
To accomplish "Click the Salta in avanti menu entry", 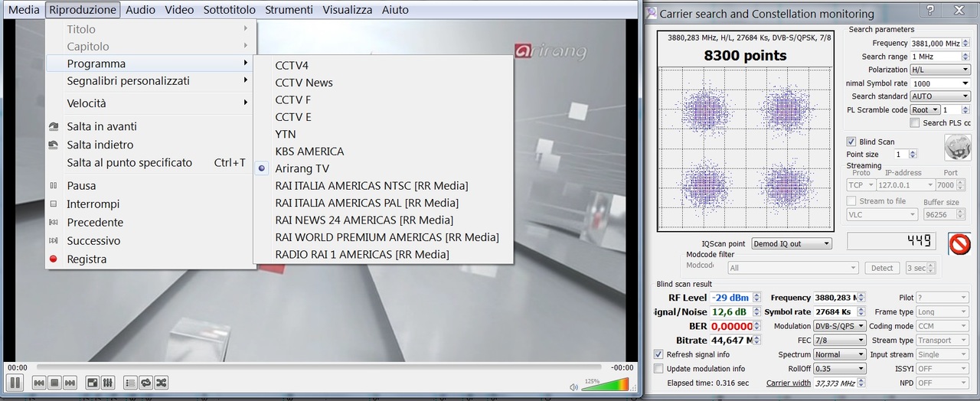I will point(149,126).
